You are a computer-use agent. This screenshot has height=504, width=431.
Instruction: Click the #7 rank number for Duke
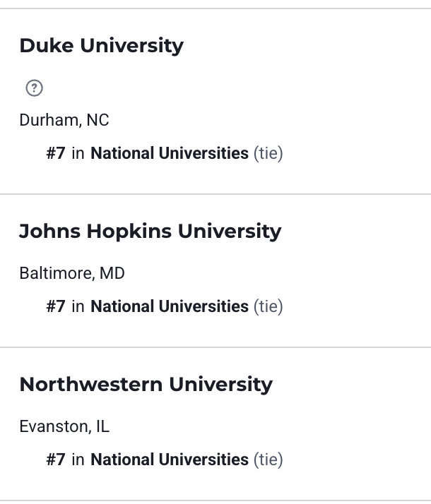point(56,153)
